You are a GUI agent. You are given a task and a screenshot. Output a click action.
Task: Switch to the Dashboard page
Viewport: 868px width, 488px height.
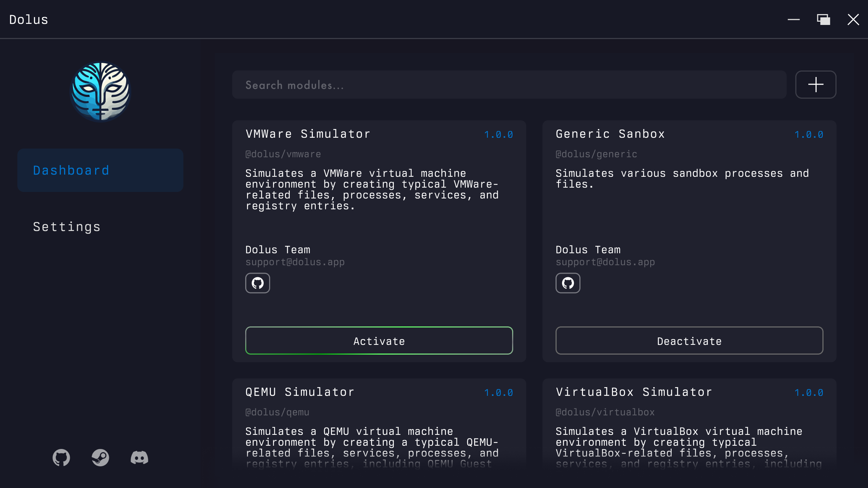100,170
